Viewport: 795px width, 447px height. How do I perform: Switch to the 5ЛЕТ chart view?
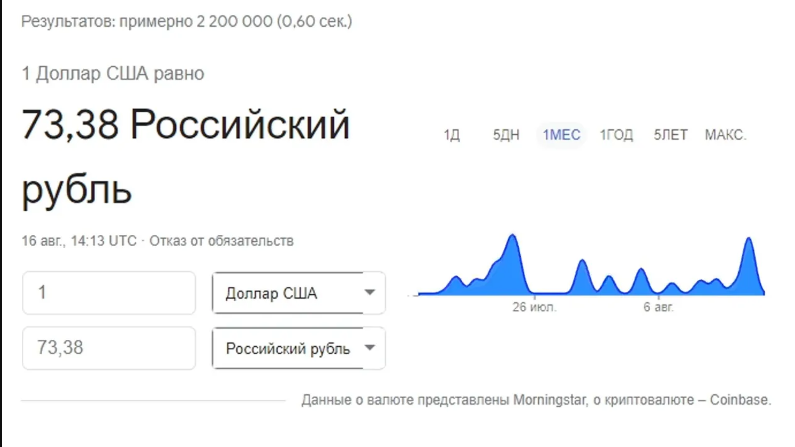coord(670,135)
